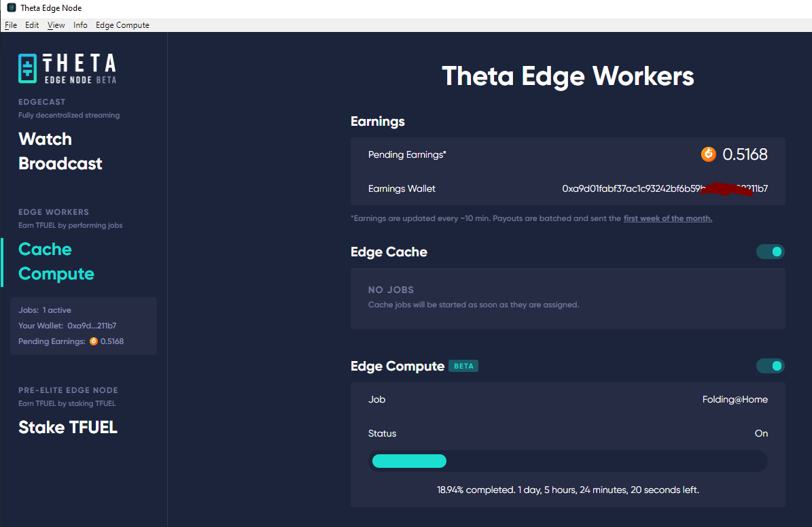Click the BETA badge next to Edge Compute
812x527 pixels.
[463, 366]
